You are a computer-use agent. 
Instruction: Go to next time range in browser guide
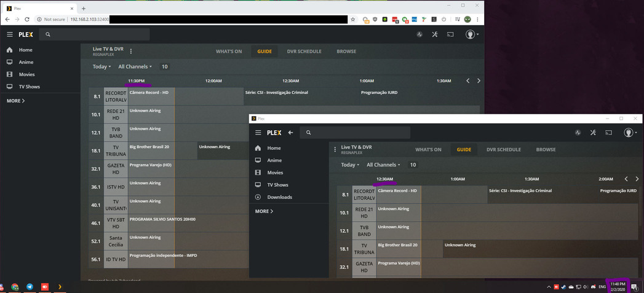click(x=479, y=81)
